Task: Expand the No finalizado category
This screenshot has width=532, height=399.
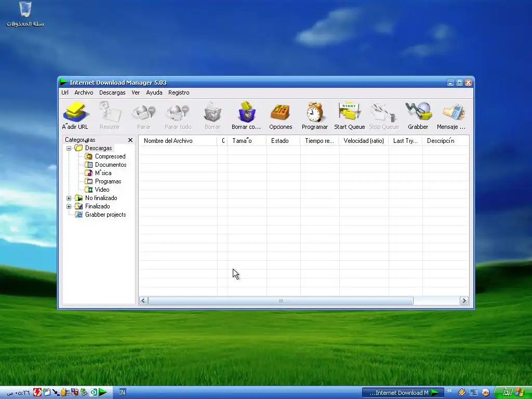Action: click(x=69, y=198)
